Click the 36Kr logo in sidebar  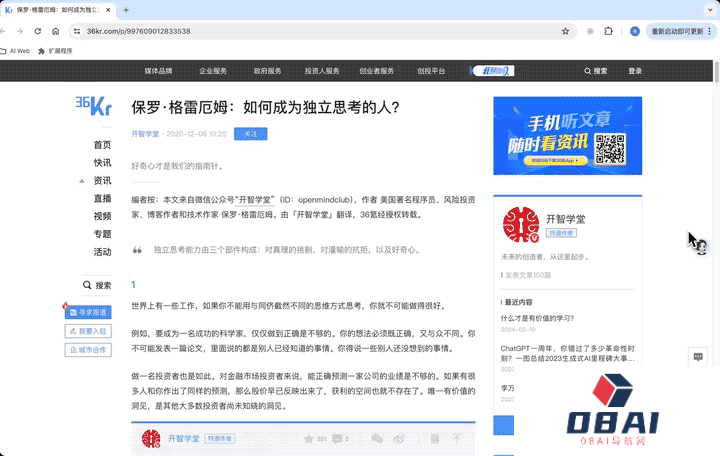click(94, 106)
